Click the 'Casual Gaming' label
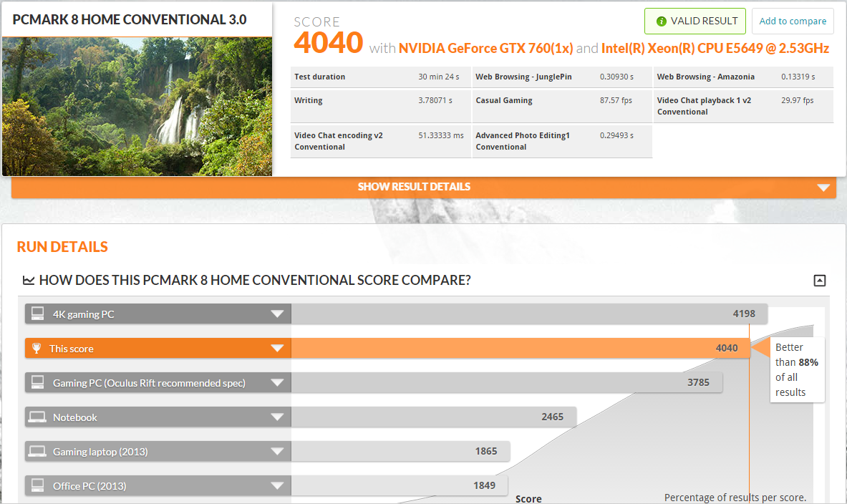The image size is (847, 504). 504,100
